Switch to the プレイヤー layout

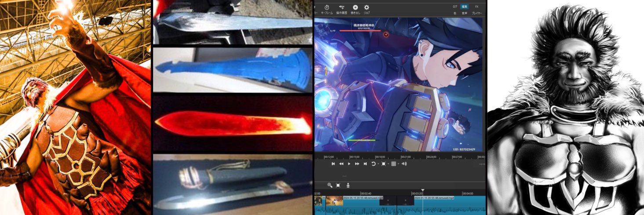click(477, 14)
